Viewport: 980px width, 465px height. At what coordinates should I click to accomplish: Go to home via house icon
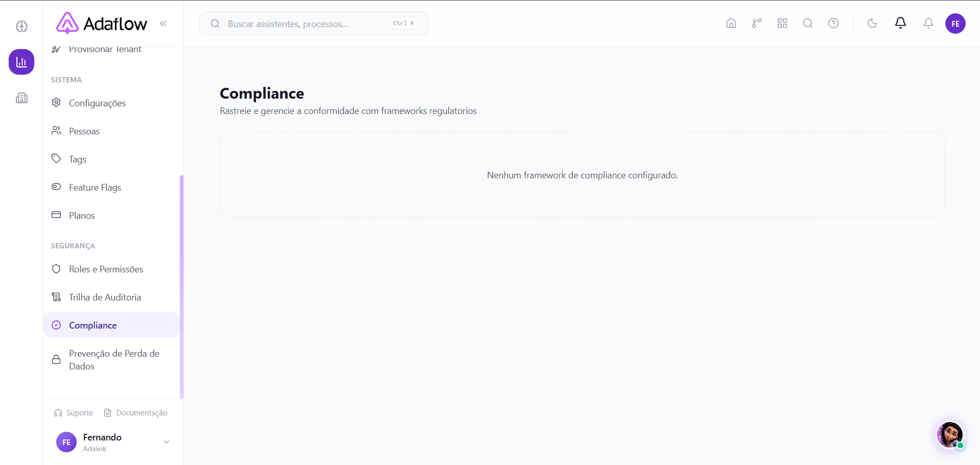(731, 23)
